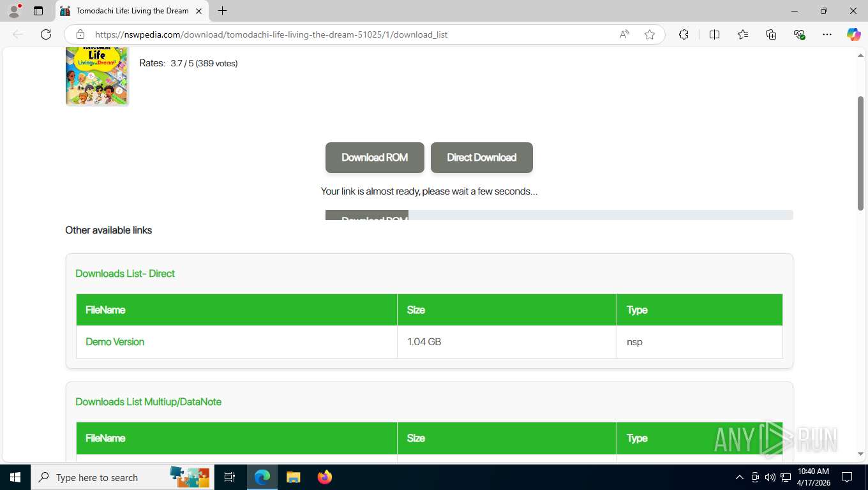Click the scrollbar up arrow
The height and width of the screenshot is (490, 868).
(x=860, y=56)
